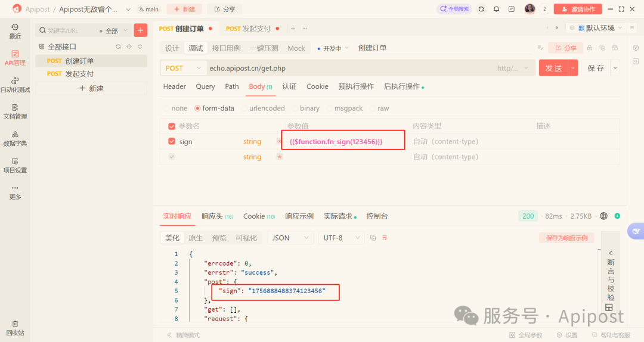Image resolution: width=644 pixels, height=342 pixels.
Task: Click the hamburger icon beside 默认环境
Action: [x=632, y=28]
